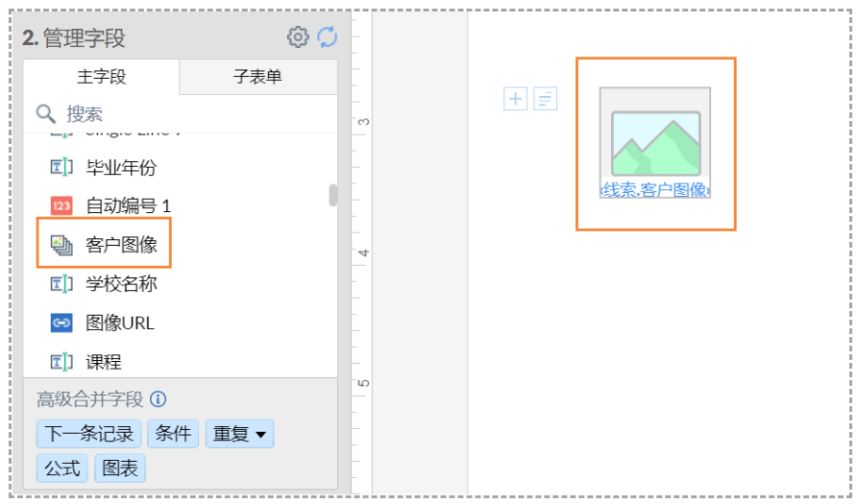Click the magnifier search icon

[x=46, y=114]
